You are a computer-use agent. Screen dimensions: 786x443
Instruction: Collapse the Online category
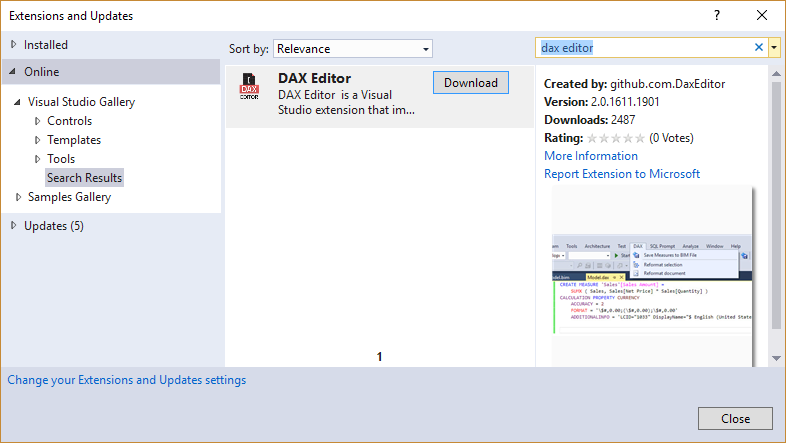[x=13, y=72]
